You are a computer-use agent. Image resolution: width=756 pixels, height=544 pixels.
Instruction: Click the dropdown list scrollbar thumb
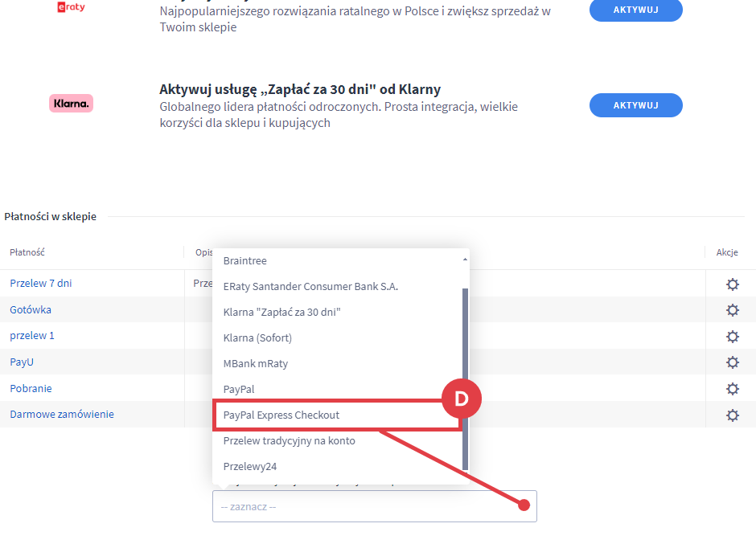coord(466,378)
